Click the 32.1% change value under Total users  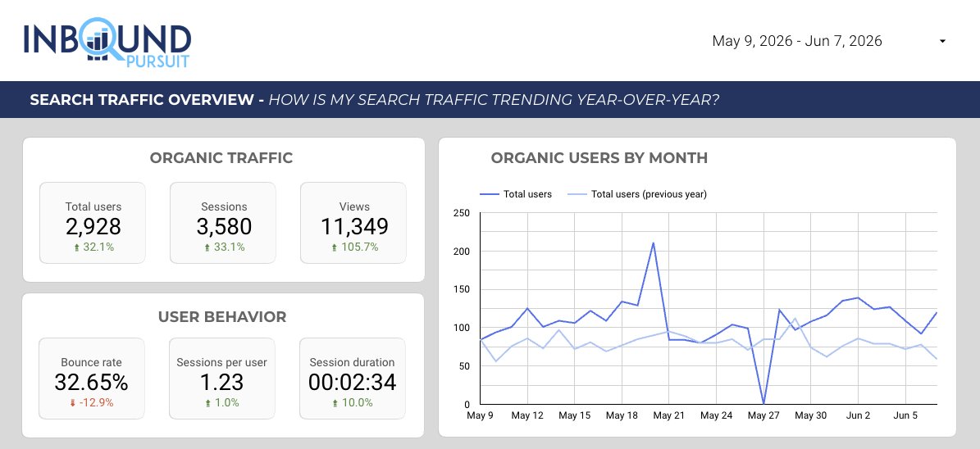pos(98,247)
